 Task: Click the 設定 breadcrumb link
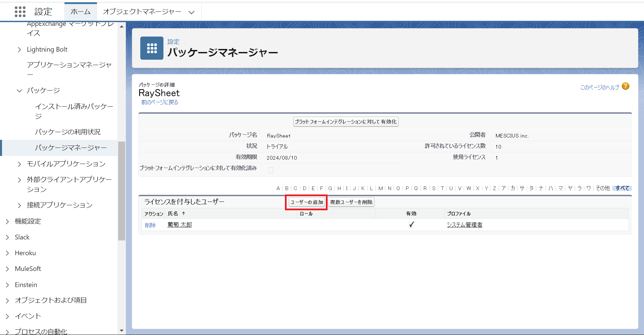coord(174,42)
